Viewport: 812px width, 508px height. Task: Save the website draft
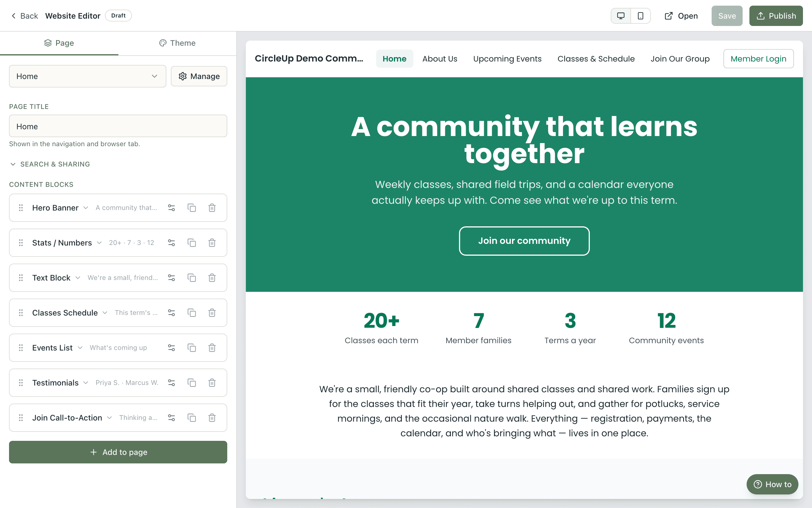point(727,16)
